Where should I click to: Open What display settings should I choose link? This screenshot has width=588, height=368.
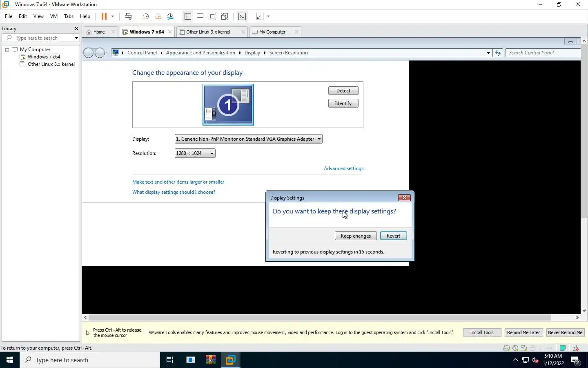coord(174,192)
